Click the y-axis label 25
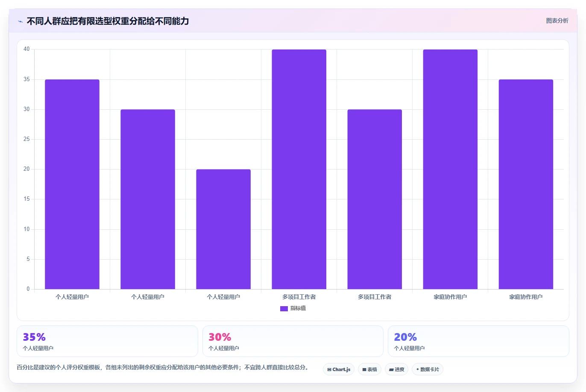The width and height of the screenshot is (586, 392). click(26, 139)
